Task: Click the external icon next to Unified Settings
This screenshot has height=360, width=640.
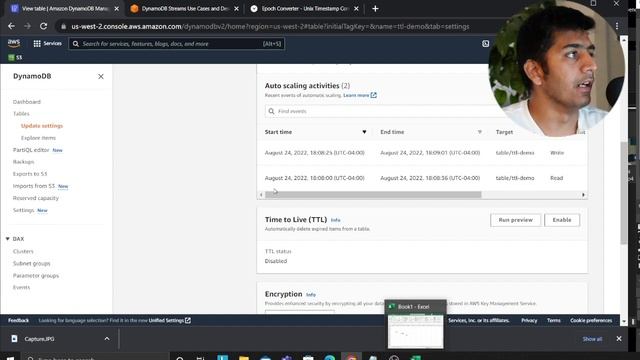Action: coord(188,320)
